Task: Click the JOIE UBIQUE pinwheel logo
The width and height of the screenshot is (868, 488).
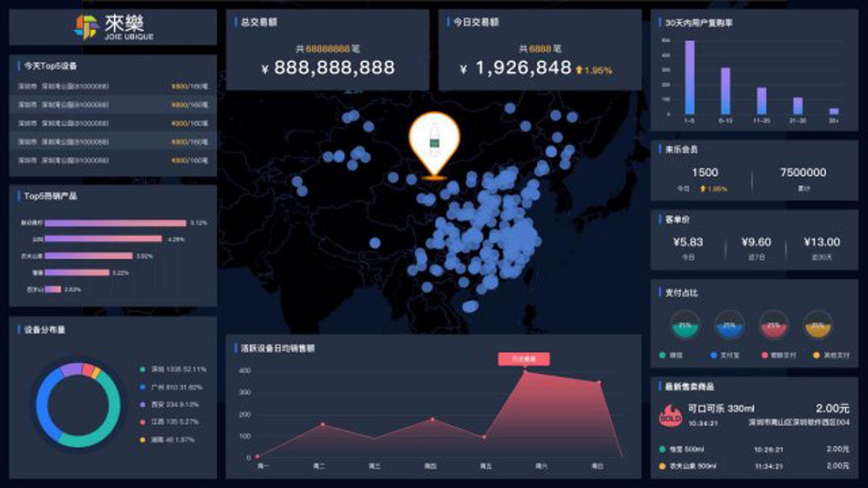Action: point(86,27)
